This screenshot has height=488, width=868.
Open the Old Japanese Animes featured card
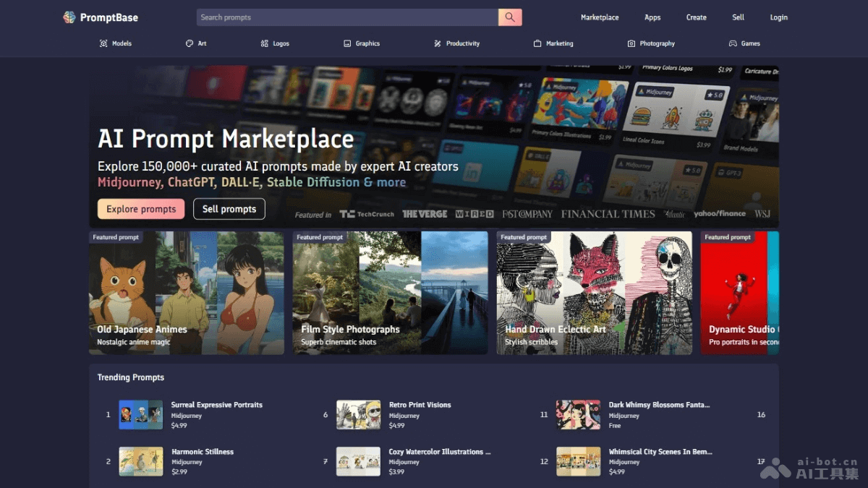(x=187, y=293)
